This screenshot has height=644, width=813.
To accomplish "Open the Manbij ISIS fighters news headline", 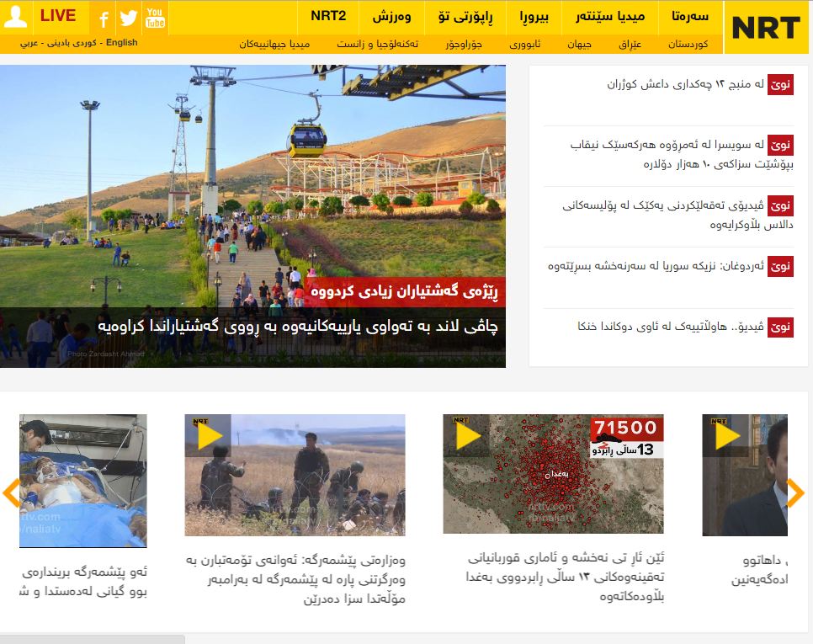I will point(685,84).
